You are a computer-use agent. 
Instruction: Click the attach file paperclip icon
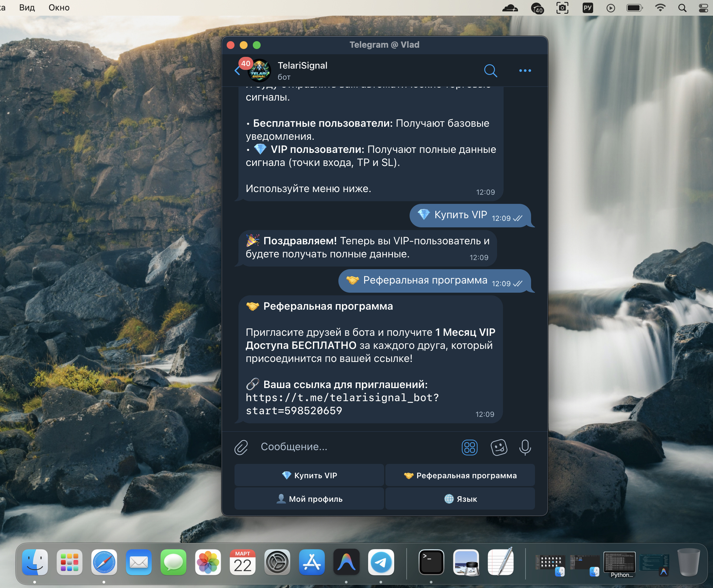(x=241, y=447)
